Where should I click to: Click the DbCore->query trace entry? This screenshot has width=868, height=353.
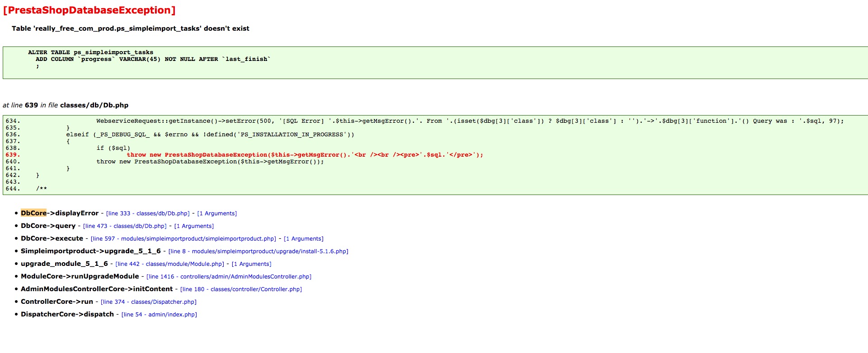pyautogui.click(x=48, y=226)
